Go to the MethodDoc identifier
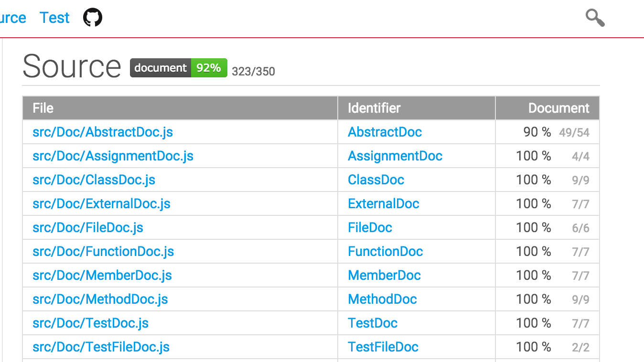The image size is (644, 362). (x=382, y=299)
